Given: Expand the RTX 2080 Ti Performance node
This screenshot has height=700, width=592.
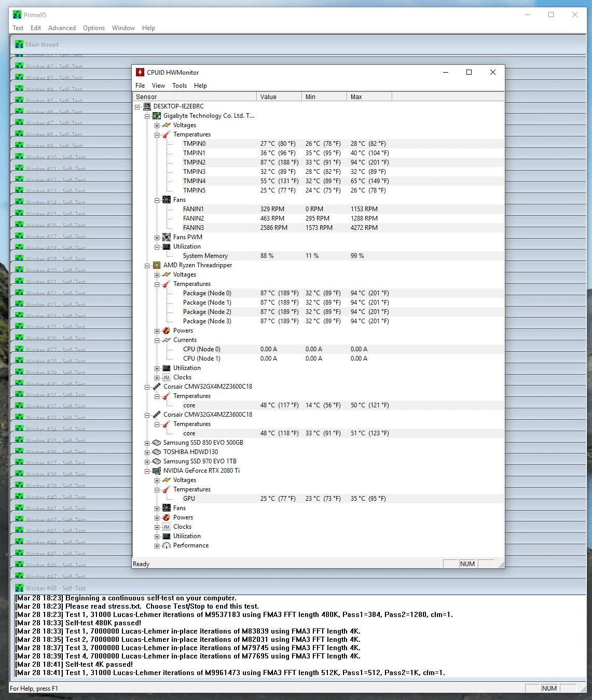Looking at the screenshot, I should [x=157, y=546].
